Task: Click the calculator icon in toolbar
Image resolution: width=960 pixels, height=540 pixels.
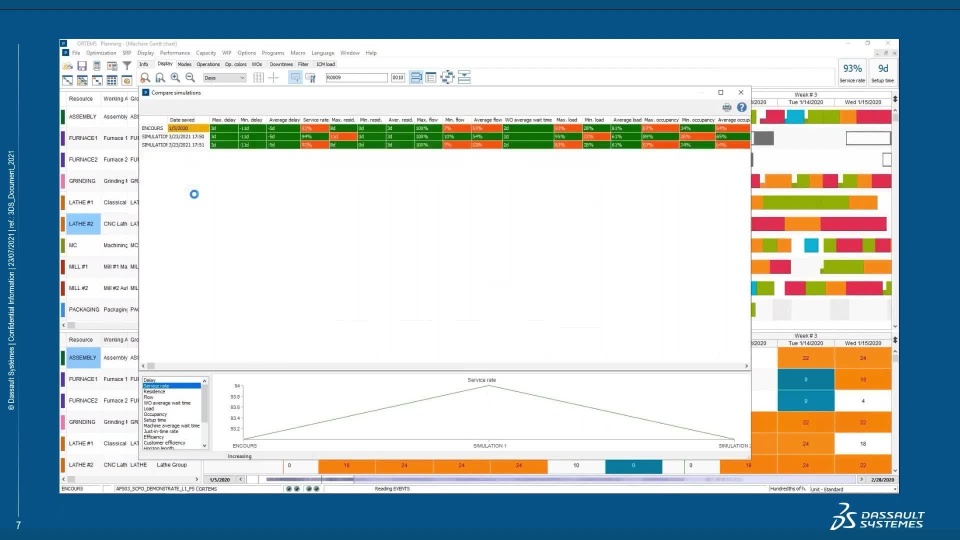Action: 97,66
